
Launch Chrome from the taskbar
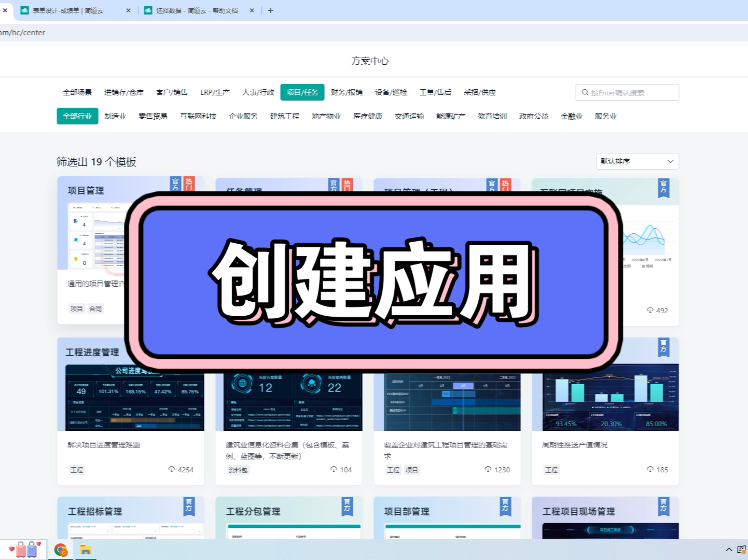pyautogui.click(x=60, y=551)
